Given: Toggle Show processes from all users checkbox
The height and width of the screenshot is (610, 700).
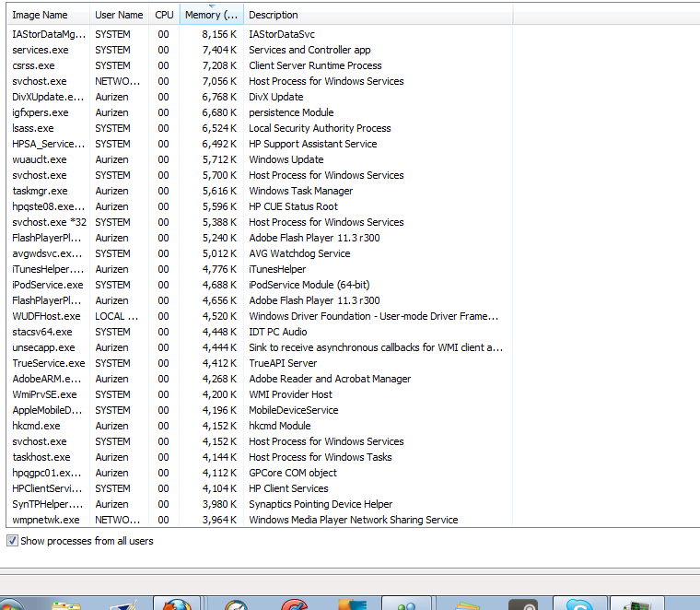Looking at the screenshot, I should (x=13, y=541).
